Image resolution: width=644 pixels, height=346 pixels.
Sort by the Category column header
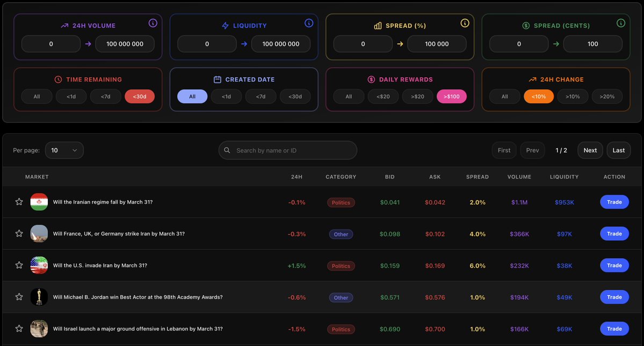click(341, 176)
